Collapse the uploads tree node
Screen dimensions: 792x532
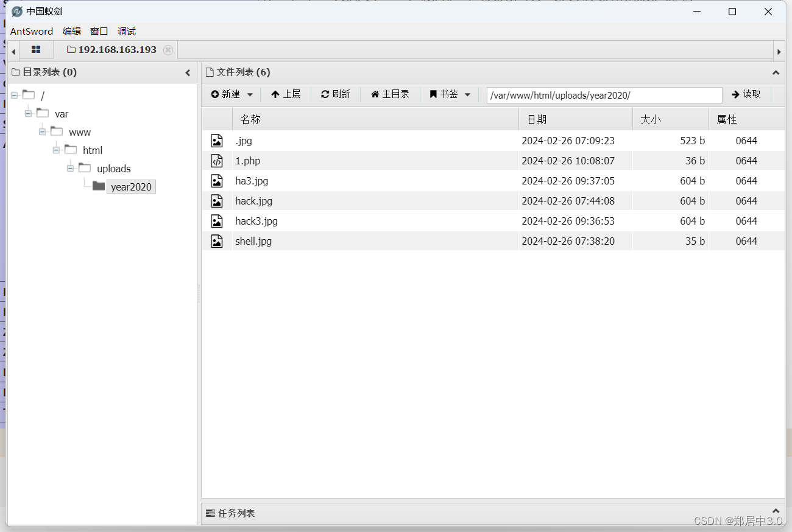click(70, 169)
